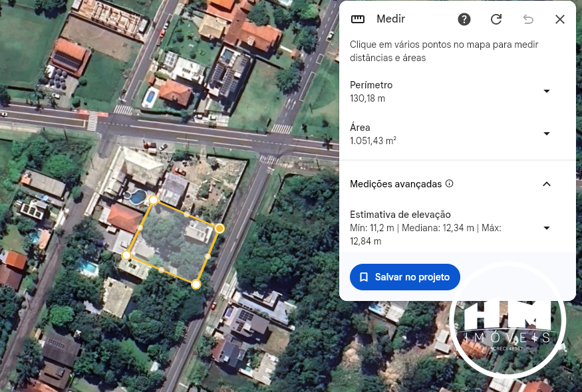Click the perimeter value 130,18 m

point(367,98)
